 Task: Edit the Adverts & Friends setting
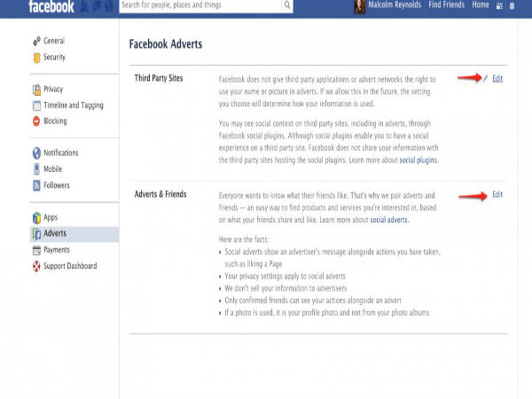(497, 195)
